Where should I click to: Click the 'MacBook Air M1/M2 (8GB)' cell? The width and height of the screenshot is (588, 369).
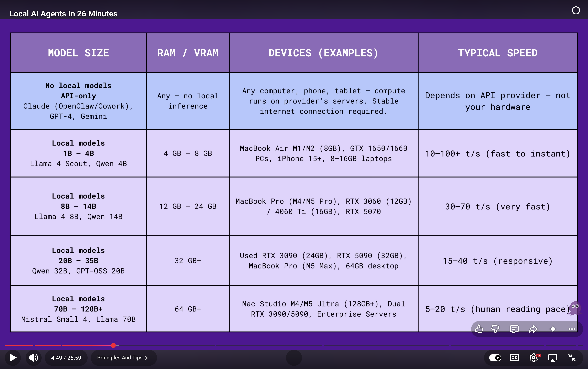pyautogui.click(x=324, y=153)
